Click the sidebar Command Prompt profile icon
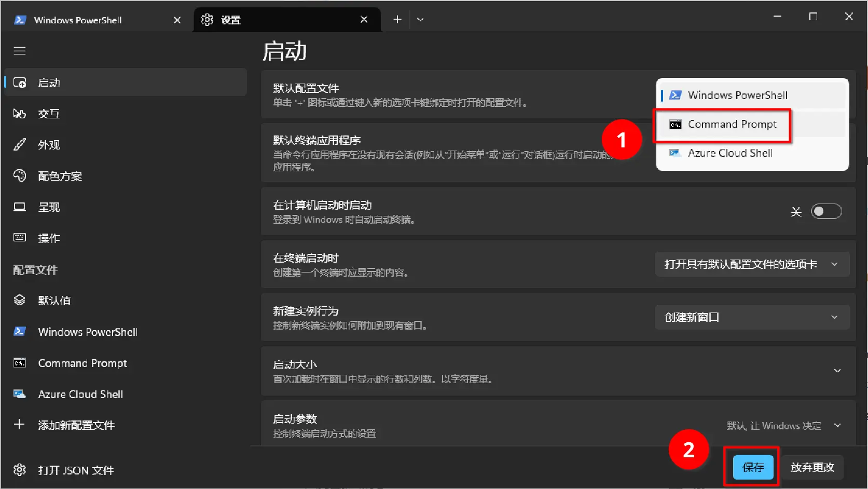Screen dimensions: 868x489 pos(20,363)
